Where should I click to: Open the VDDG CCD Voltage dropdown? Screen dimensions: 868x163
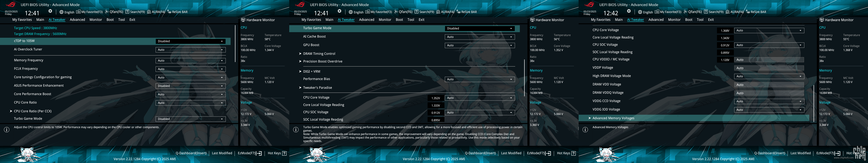(769, 101)
